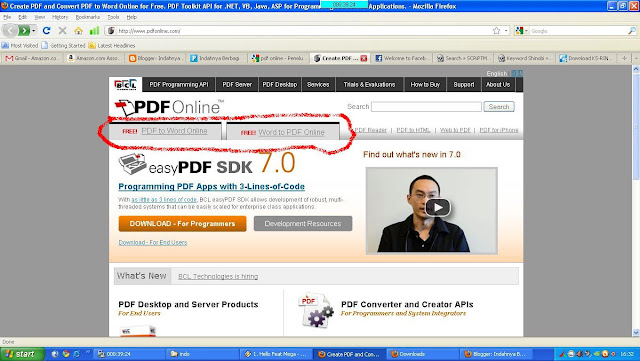Click the orange circular system tray icon
Viewport: 640px width, 361px height.
(x=605, y=354)
